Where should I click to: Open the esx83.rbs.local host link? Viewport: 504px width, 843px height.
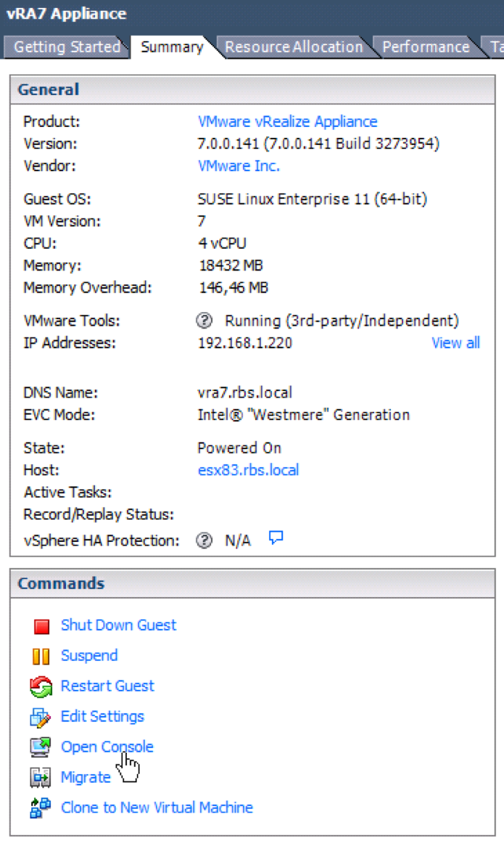[x=248, y=470]
